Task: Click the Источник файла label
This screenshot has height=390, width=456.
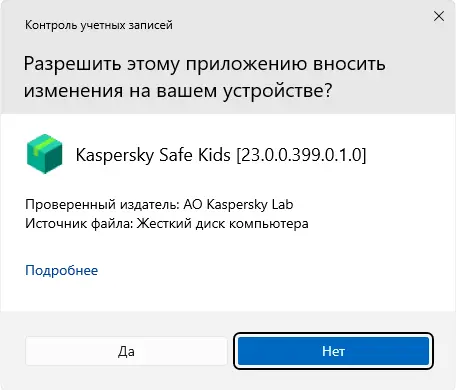Action: click(x=79, y=223)
